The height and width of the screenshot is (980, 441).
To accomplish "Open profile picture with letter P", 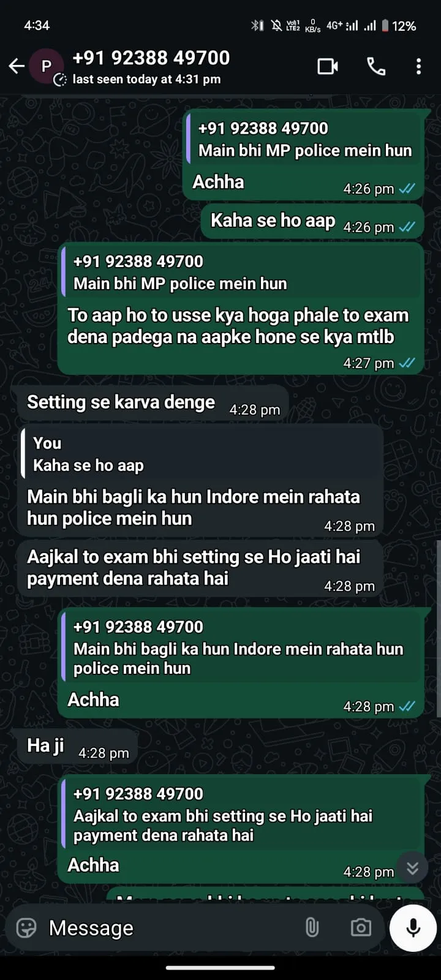I will [46, 66].
